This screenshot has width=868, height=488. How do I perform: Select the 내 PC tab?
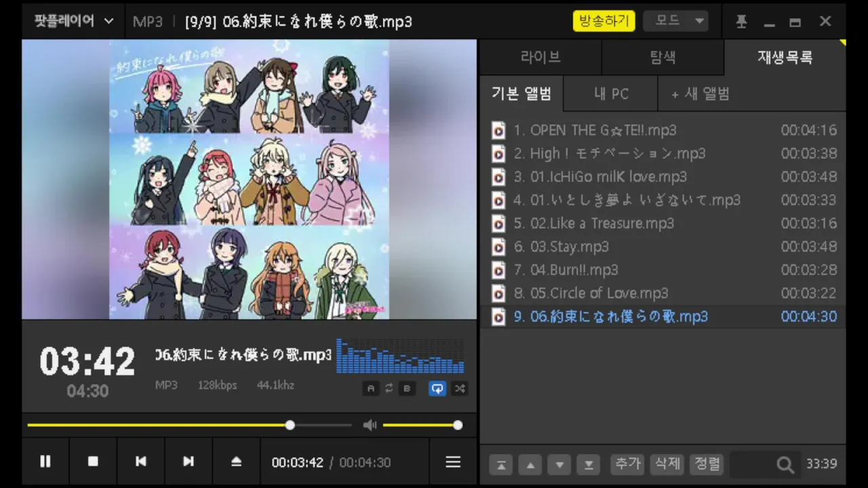pos(611,94)
